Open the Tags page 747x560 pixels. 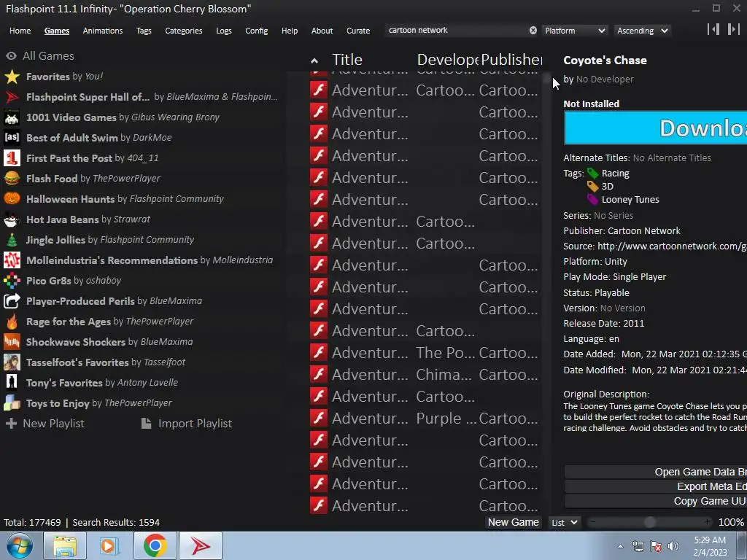pyautogui.click(x=144, y=31)
